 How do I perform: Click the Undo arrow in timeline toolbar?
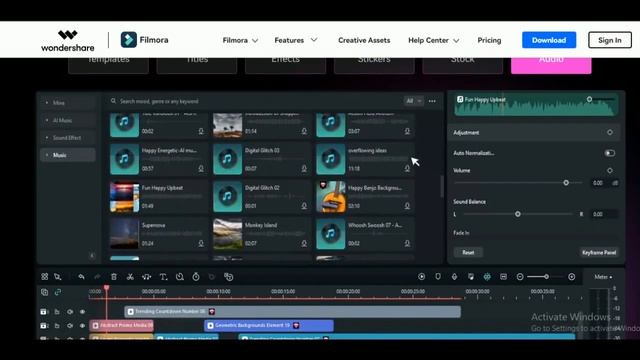81,277
